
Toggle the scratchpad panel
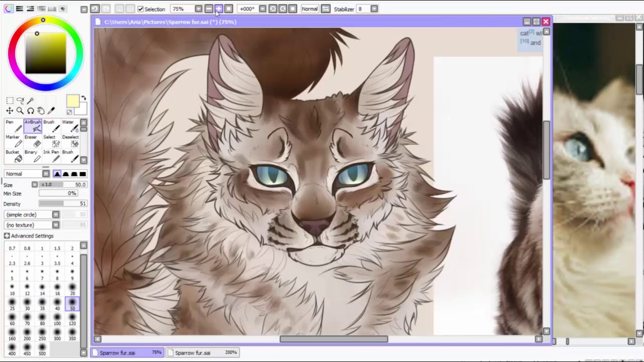(63, 9)
